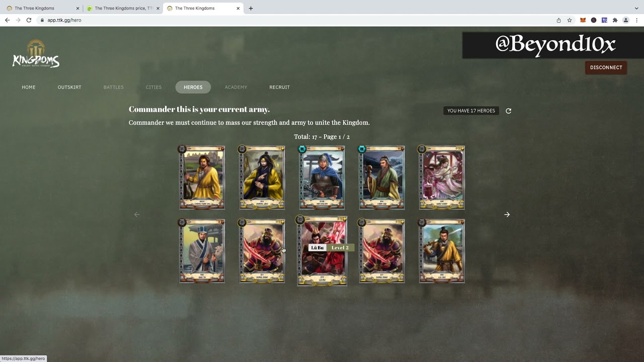Image resolution: width=644 pixels, height=362 pixels.
Task: Open the ACADEMY menu item
Action: tap(236, 87)
